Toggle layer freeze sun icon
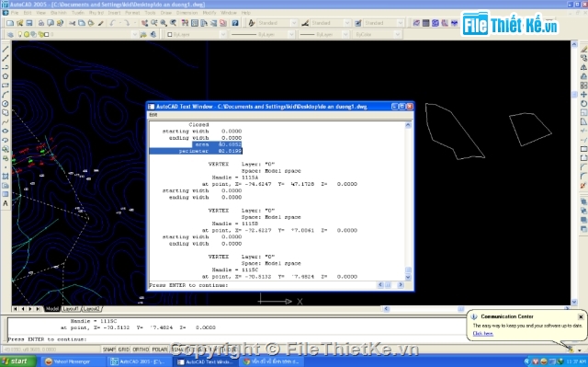 [x=27, y=35]
